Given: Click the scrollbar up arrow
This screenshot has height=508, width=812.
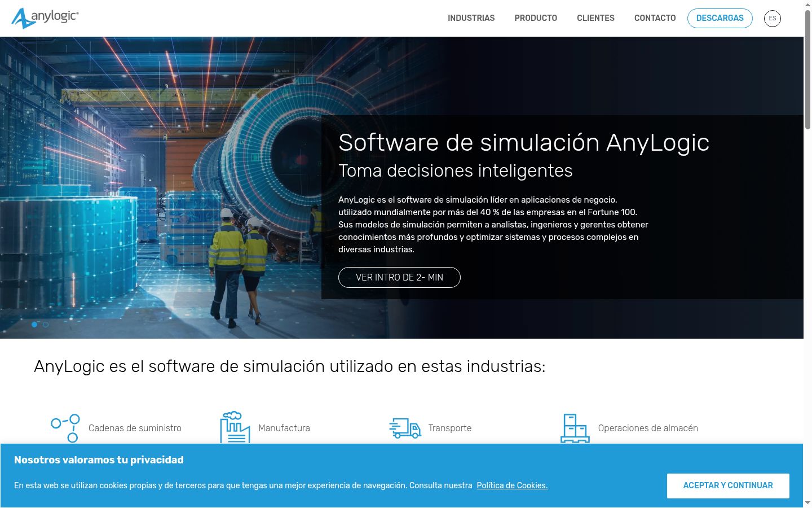Looking at the screenshot, I should pyautogui.click(x=807, y=5).
